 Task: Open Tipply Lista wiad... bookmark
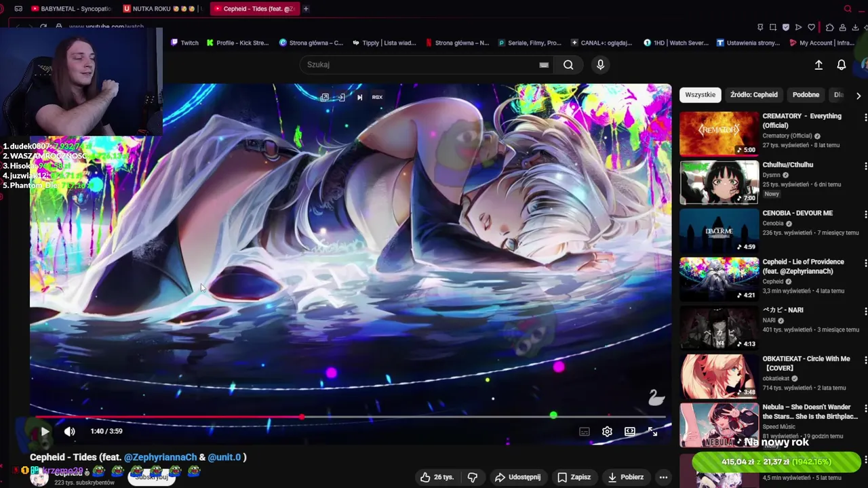tap(384, 43)
